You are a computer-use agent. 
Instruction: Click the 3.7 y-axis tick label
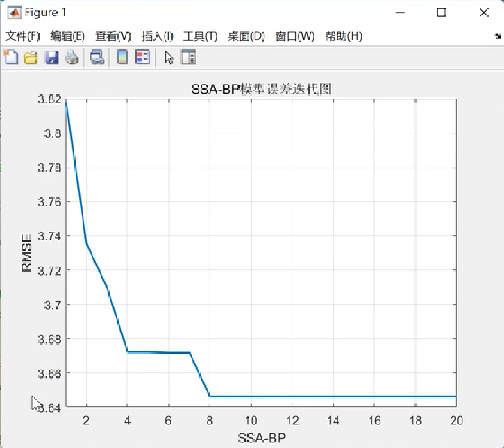tap(53, 305)
